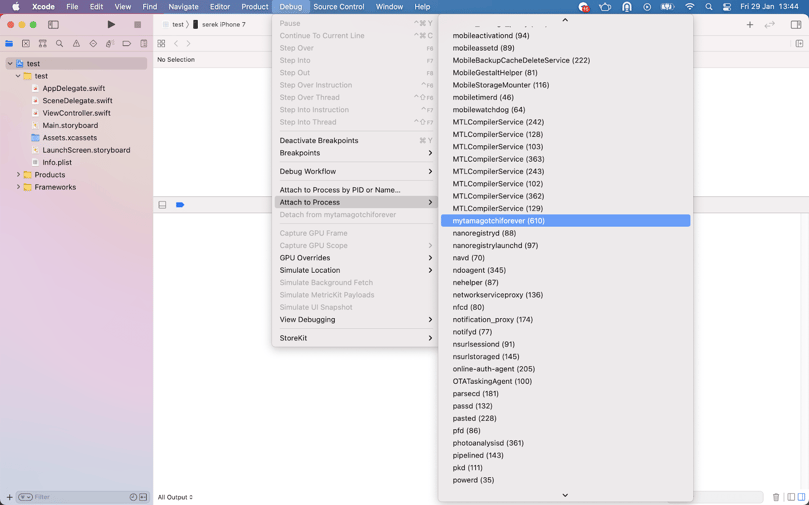This screenshot has height=505, width=809.
Task: Open the Editor menu
Action: [220, 7]
